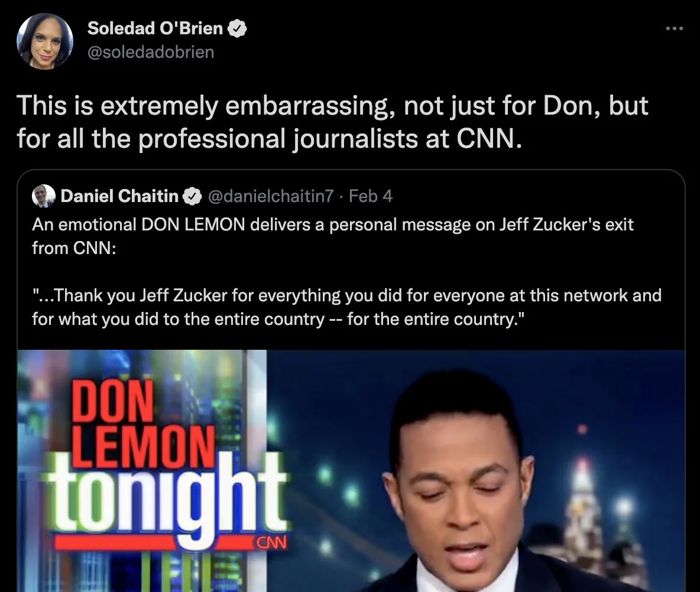This screenshot has height=592, width=700.
Task: Play the Don Lemon video thumbnail
Action: coord(351,471)
